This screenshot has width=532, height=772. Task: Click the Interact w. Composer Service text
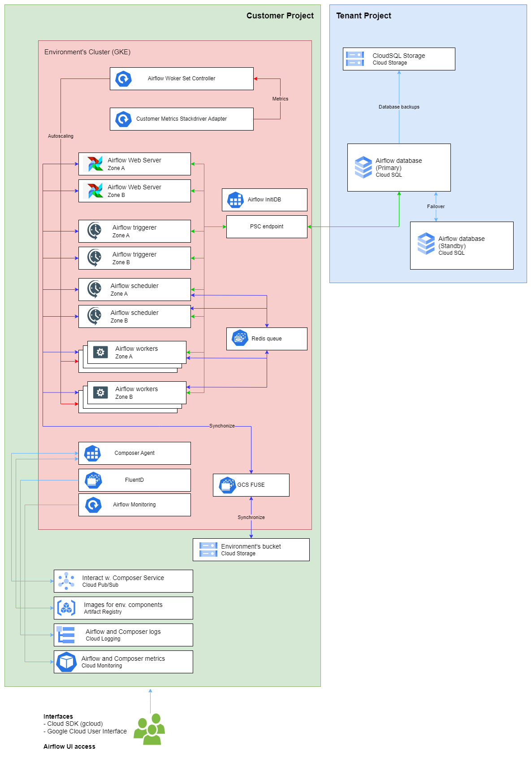[x=123, y=578]
